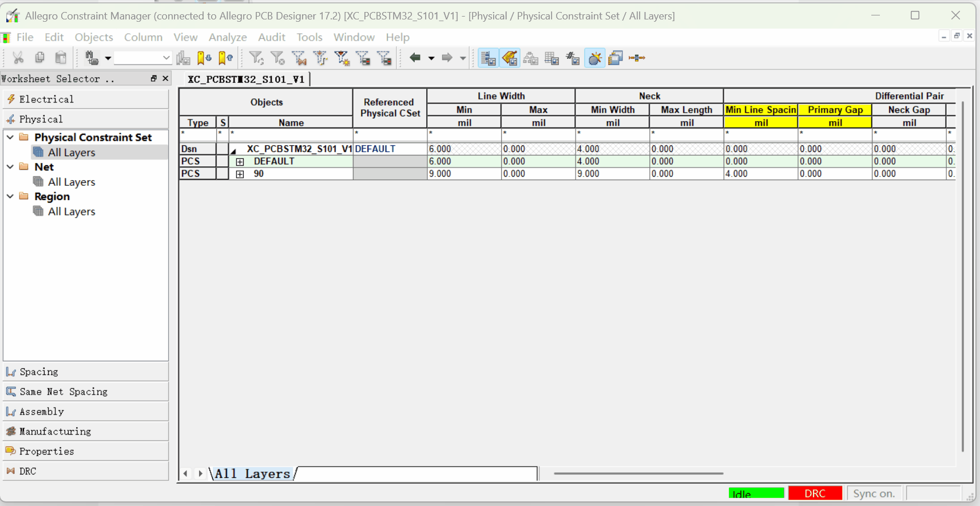The width and height of the screenshot is (980, 506).
Task: Click the Copy icon in toolbar
Action: 39,58
